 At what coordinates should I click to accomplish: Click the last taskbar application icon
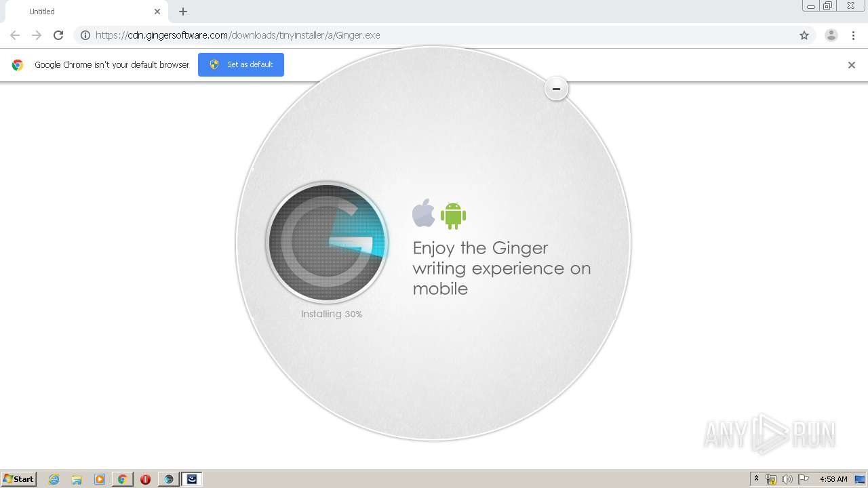click(192, 479)
